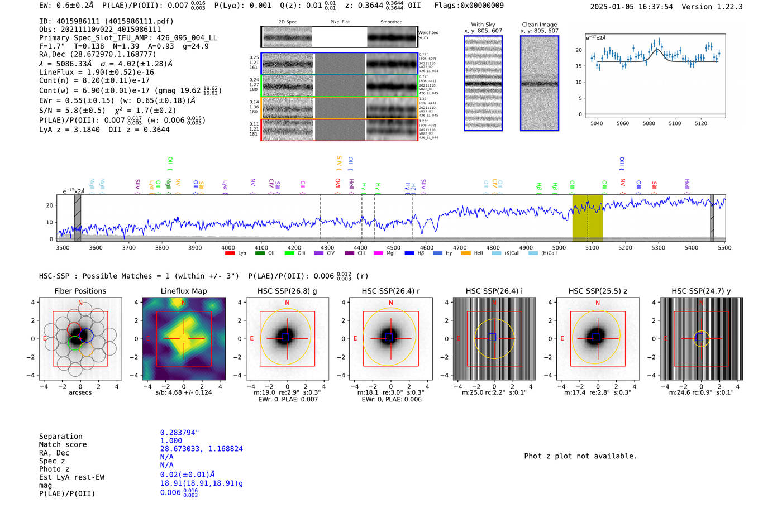The width and height of the screenshot is (782, 532).
Task: Click the match score value 1.000
Action: tap(171, 440)
